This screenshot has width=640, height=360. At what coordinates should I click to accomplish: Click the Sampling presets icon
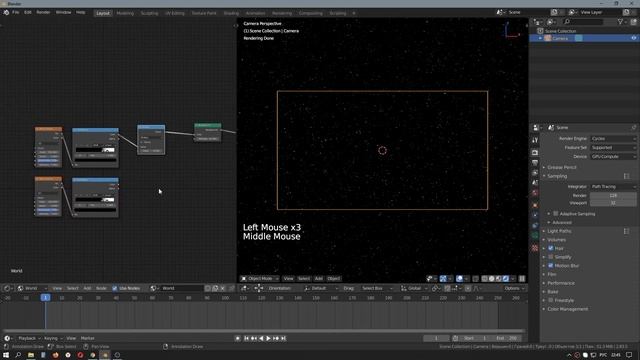coord(627,176)
